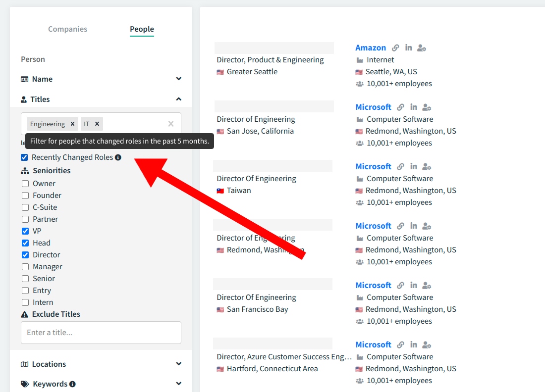Switch to the Companies tab

tap(67, 29)
